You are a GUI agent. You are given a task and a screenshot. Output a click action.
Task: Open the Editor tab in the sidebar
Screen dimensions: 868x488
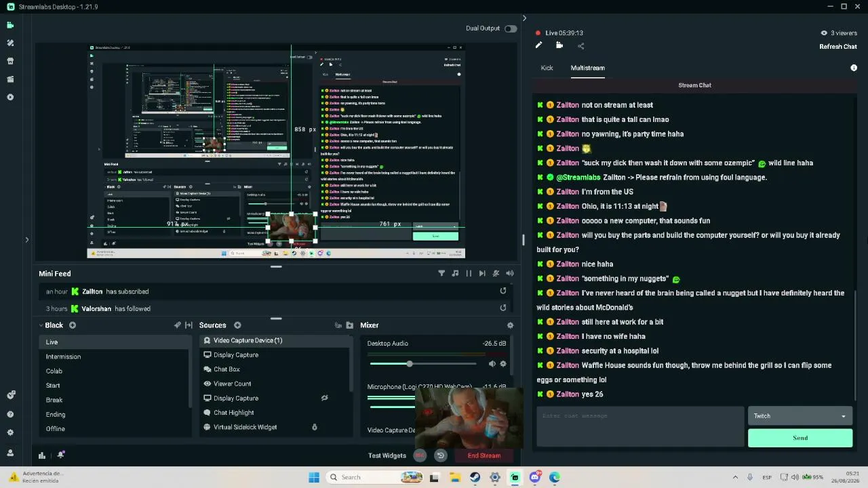point(10,25)
